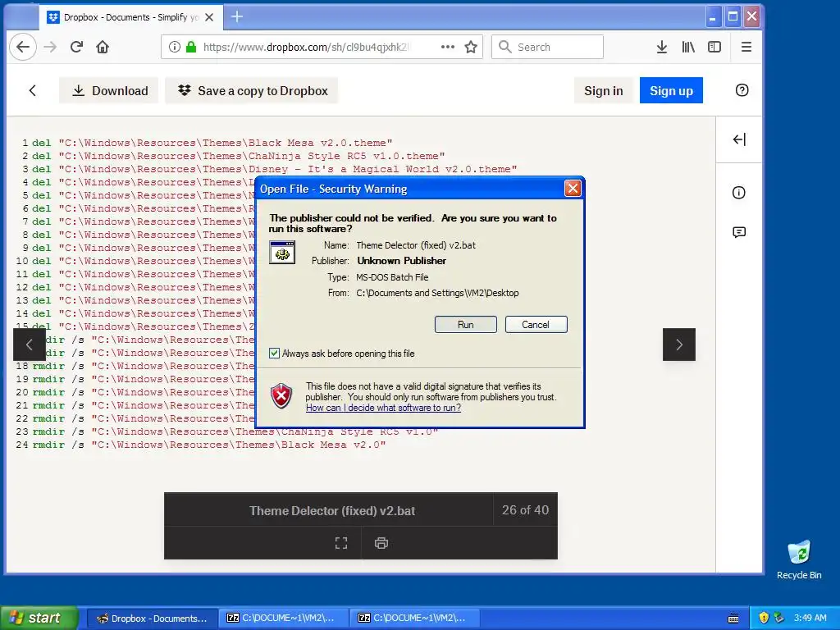Select the Dropbox - Documents browser tab
Screen dimensions: 840x630
tap(130, 17)
